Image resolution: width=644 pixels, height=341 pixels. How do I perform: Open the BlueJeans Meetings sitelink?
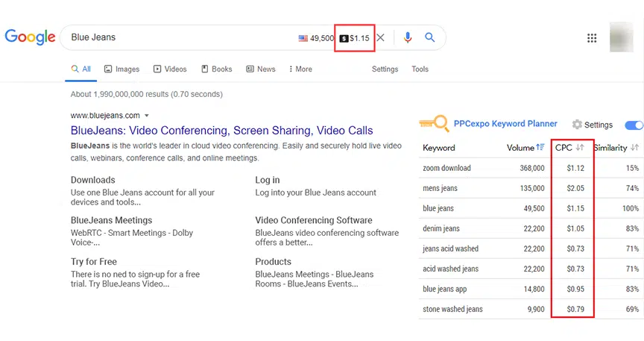(x=111, y=220)
